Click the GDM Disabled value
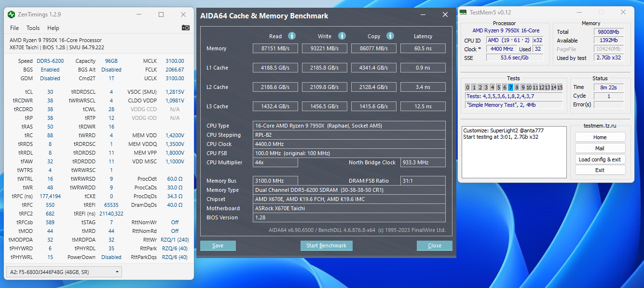This screenshot has width=644, height=288. coord(50,78)
